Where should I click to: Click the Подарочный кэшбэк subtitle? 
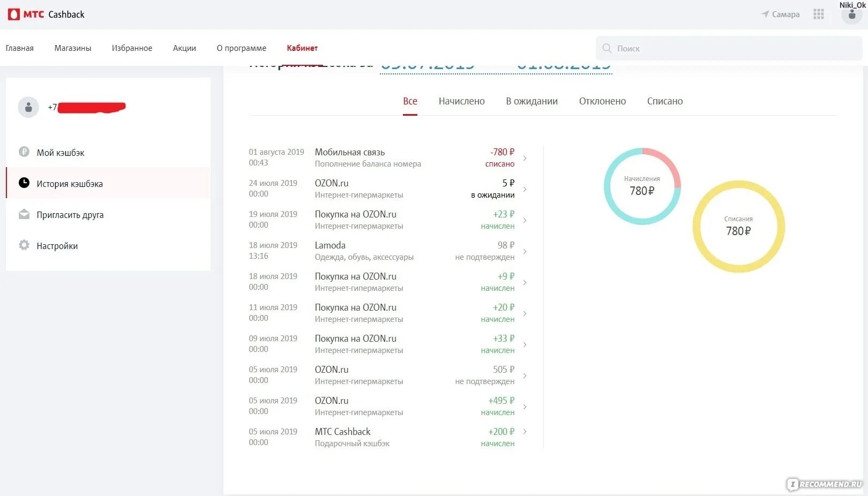point(352,444)
